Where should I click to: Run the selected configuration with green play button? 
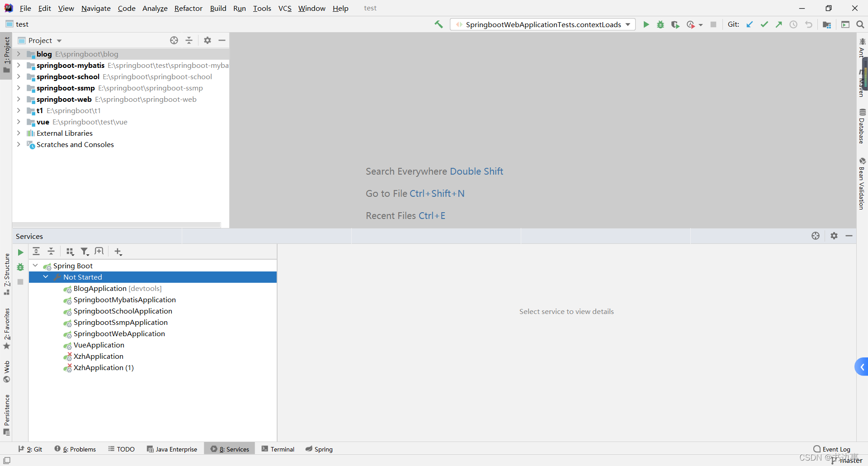pos(646,24)
